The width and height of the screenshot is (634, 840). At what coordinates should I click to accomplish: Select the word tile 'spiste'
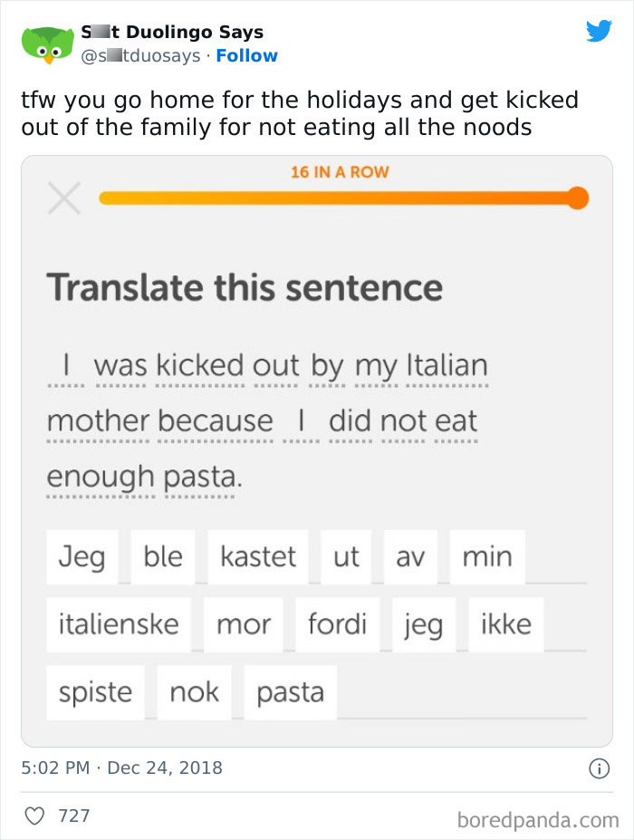pyautogui.click(x=95, y=691)
